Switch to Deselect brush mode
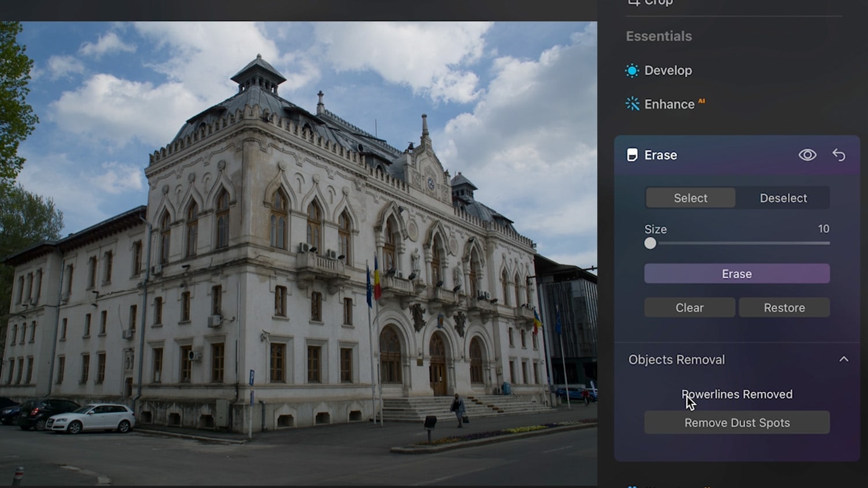This screenshot has height=488, width=868. (783, 198)
